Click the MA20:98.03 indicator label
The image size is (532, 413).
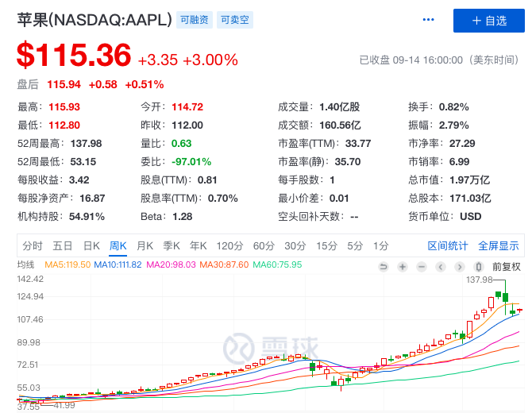[171, 264]
